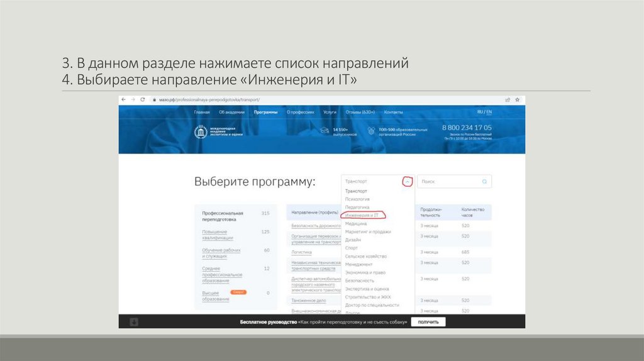The image size is (644, 361).
Task: Open the Безопасность дорожного program link
Action: (316, 226)
